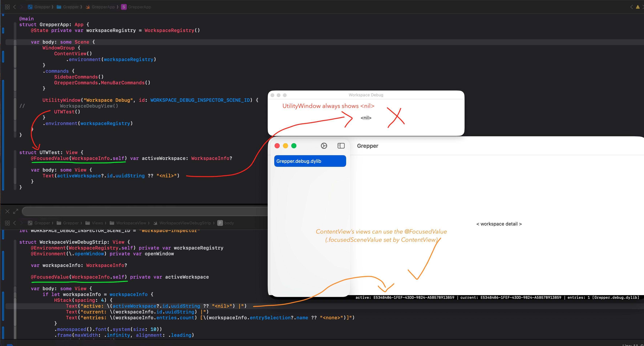Go forward in bottom editor history

[21, 223]
